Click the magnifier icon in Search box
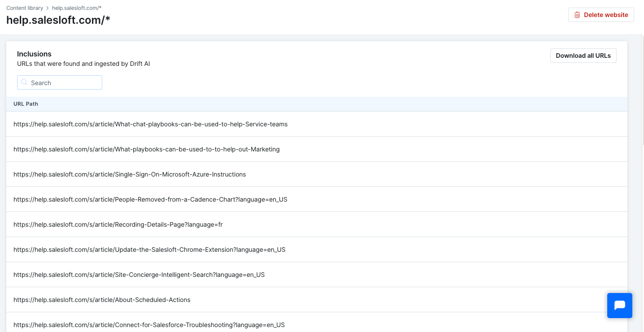Screen dimensions: 644x332 24,82
